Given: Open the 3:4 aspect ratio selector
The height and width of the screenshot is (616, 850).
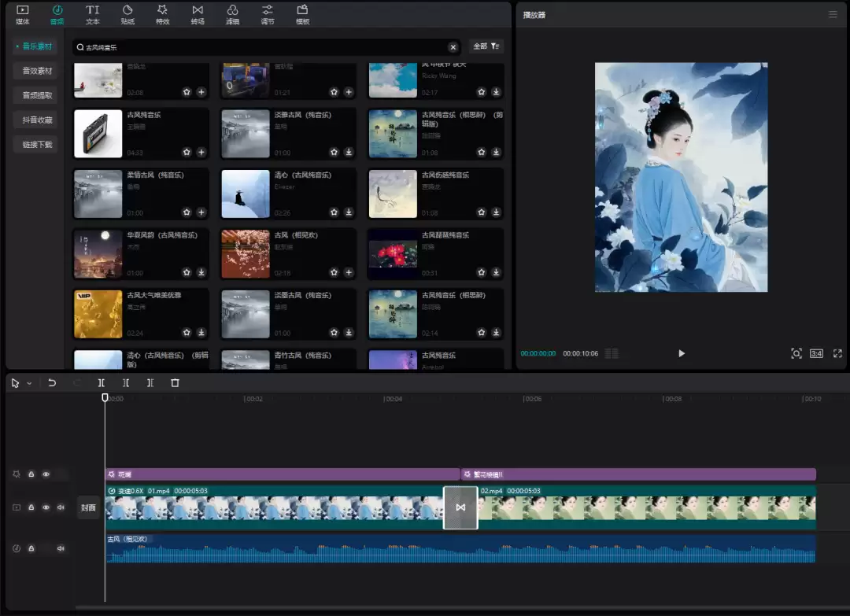Looking at the screenshot, I should tap(816, 354).
